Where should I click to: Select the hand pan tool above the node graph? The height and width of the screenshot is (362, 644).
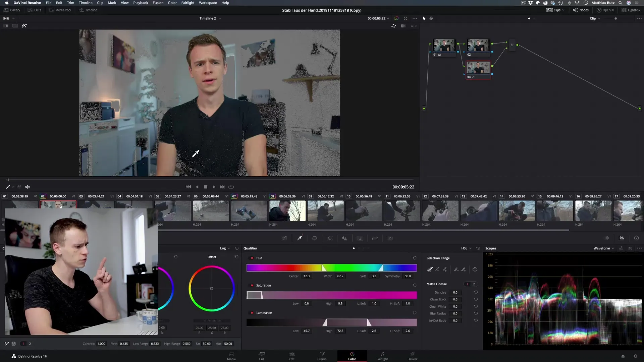[x=431, y=18]
